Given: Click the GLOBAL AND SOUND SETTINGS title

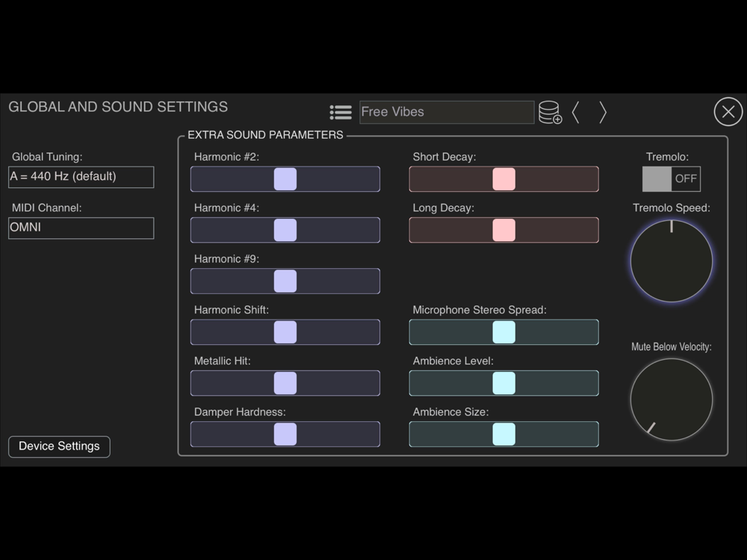Looking at the screenshot, I should pyautogui.click(x=118, y=107).
